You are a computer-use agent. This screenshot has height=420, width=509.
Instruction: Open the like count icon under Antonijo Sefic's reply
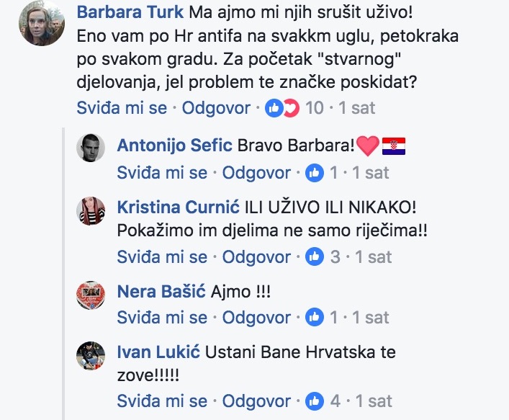tap(315, 173)
